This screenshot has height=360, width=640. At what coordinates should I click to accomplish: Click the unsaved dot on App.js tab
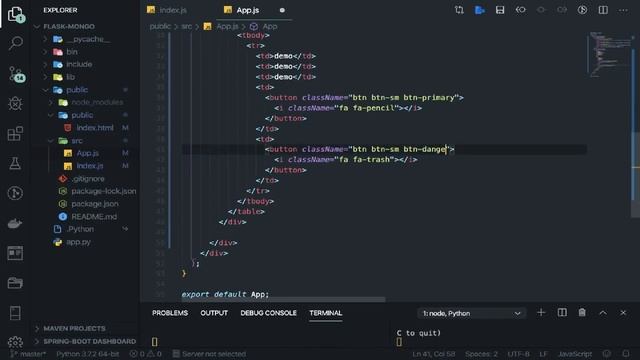coord(282,10)
